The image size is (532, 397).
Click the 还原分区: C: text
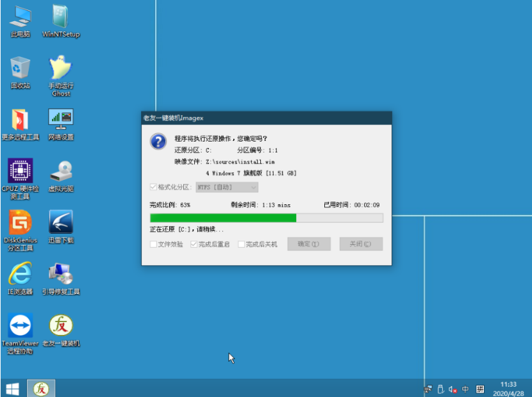pyautogui.click(x=193, y=150)
